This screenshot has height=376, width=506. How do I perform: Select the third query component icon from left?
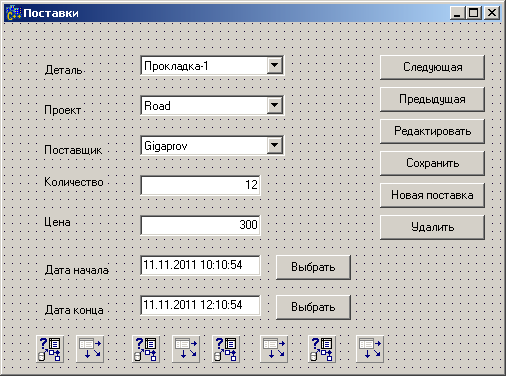click(x=226, y=349)
